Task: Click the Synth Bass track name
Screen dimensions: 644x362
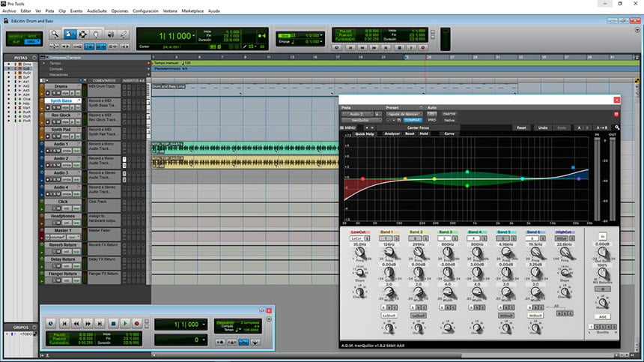Action: pos(61,100)
